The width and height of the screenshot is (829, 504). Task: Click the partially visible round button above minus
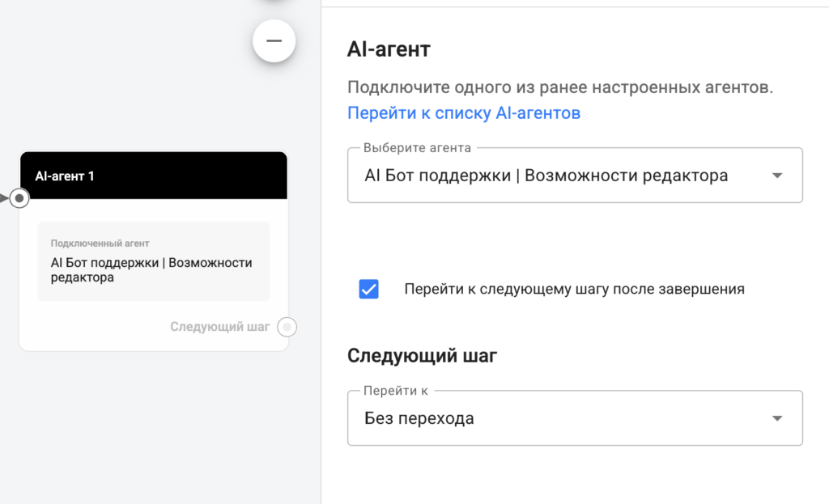coord(274,4)
